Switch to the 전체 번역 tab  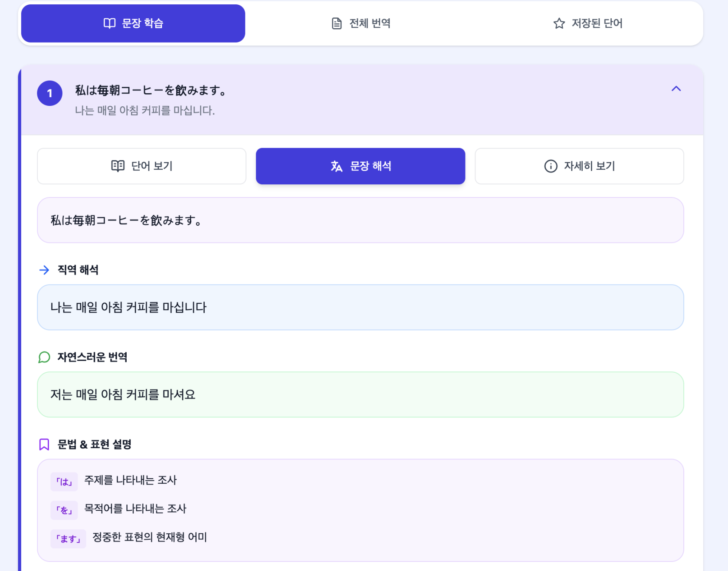click(361, 23)
